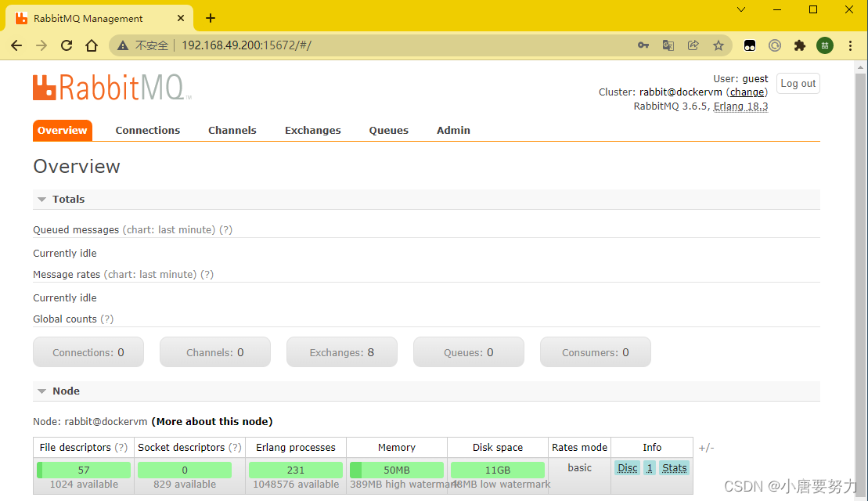Open the Exchanges tab
The image size is (868, 501).
click(x=313, y=130)
